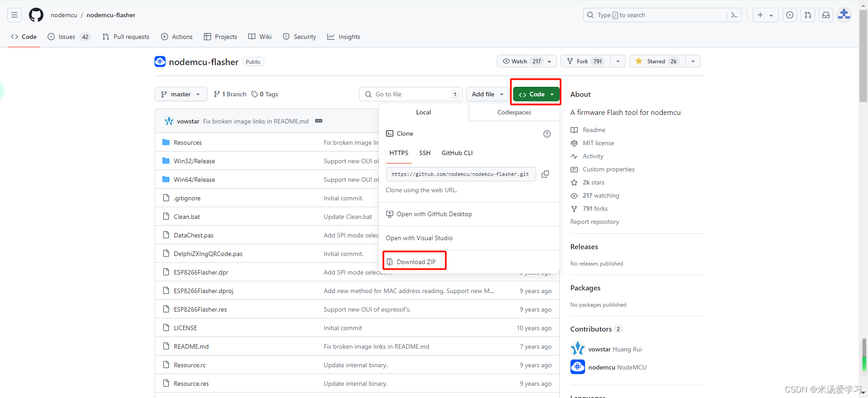This screenshot has height=398, width=868.
Task: Select the SSH clone tab
Action: point(425,153)
